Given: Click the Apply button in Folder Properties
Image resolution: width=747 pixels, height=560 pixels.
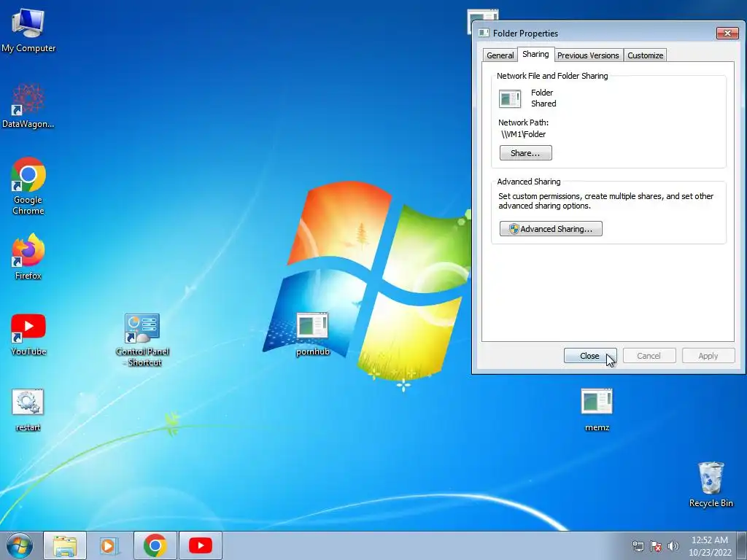Looking at the screenshot, I should point(708,356).
